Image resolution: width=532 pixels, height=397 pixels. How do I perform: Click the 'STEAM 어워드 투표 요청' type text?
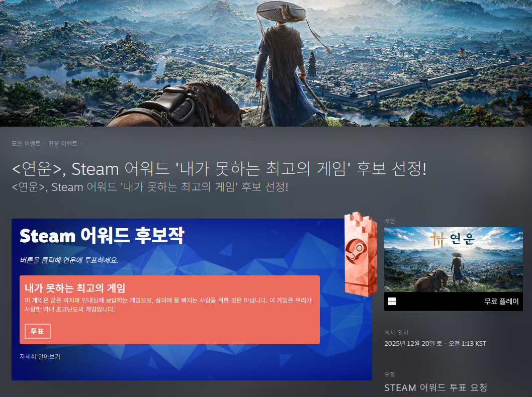point(435,387)
